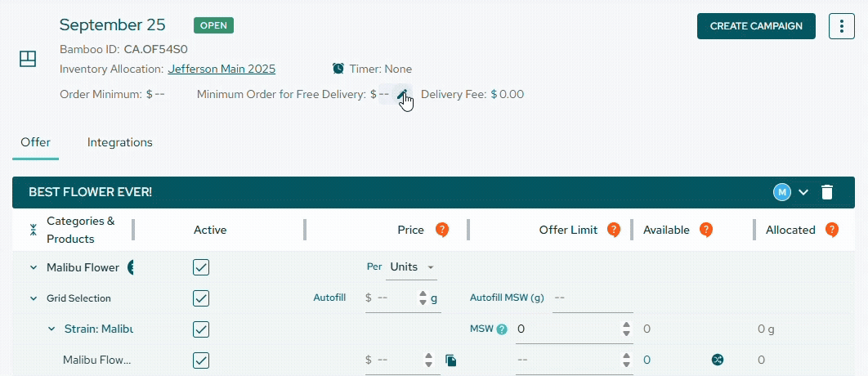Click the MSW stepper arrows
This screenshot has width=868, height=376.
pos(626,329)
